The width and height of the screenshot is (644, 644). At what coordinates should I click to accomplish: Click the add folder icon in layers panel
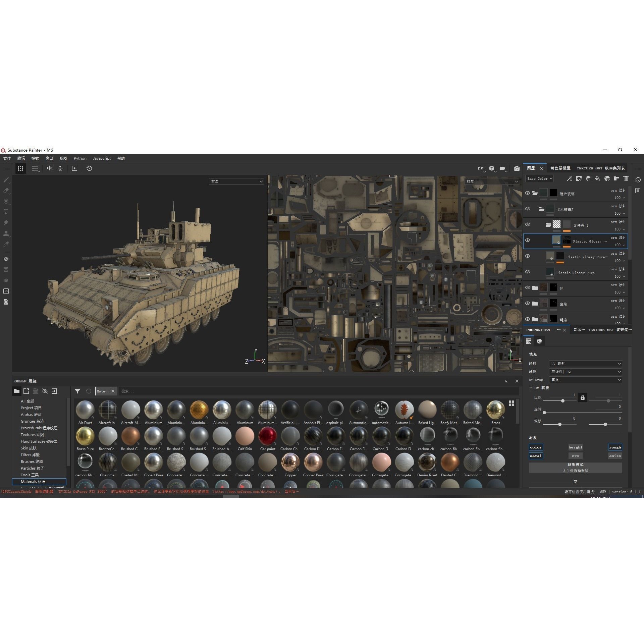(616, 179)
